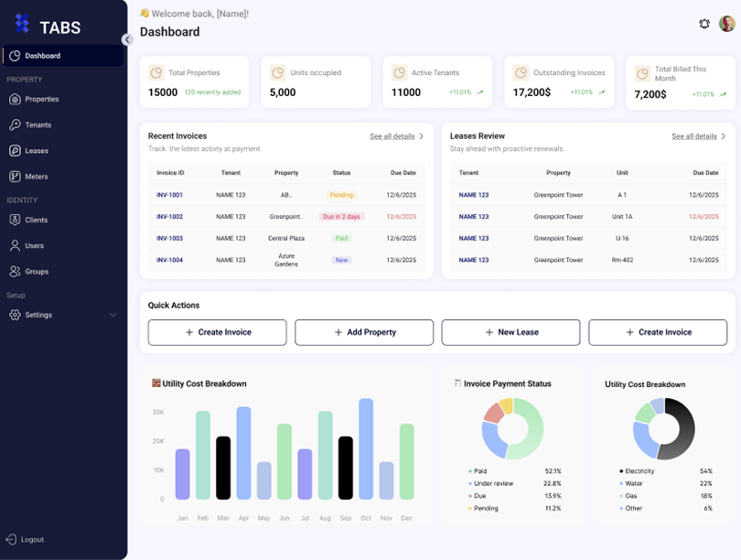Image resolution: width=741 pixels, height=560 pixels.
Task: Click the Clients icon in sidebar
Action: (16, 220)
